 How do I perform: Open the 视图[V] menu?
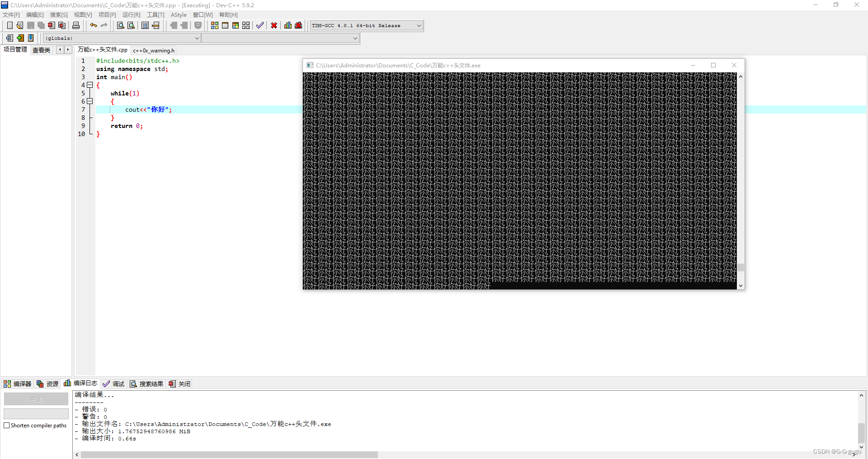[x=83, y=15]
